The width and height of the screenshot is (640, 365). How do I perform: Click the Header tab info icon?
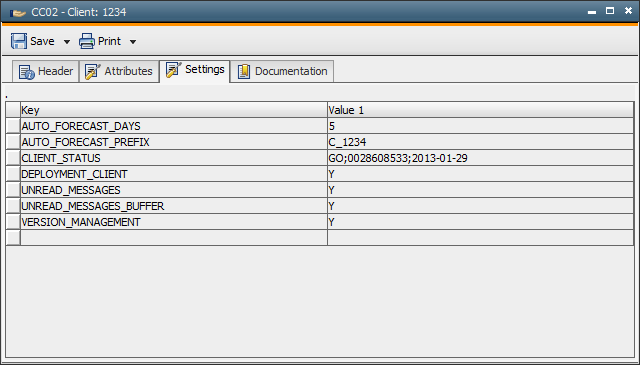27,72
